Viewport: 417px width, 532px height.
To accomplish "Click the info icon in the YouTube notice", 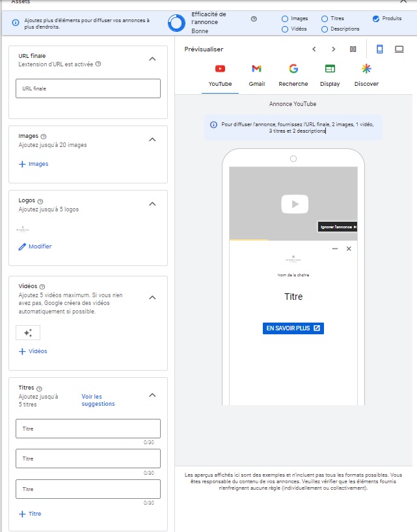I will pos(213,124).
